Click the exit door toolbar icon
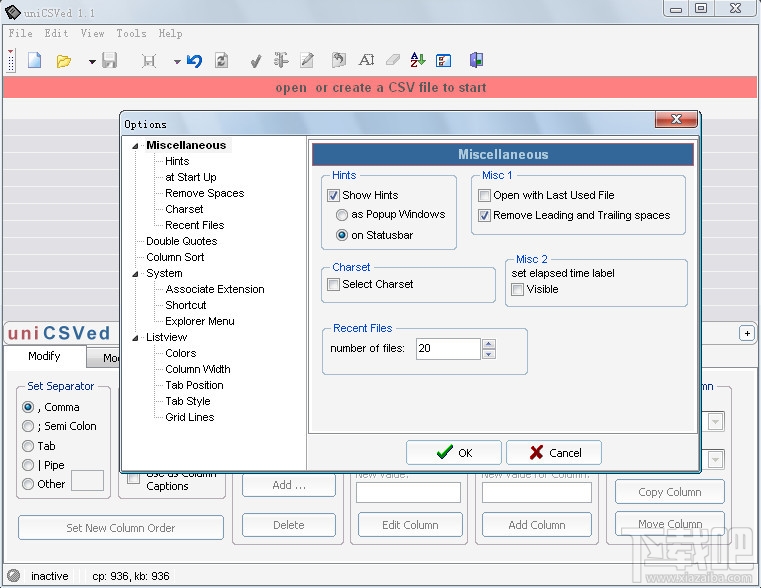This screenshot has width=761, height=588. coord(476,60)
